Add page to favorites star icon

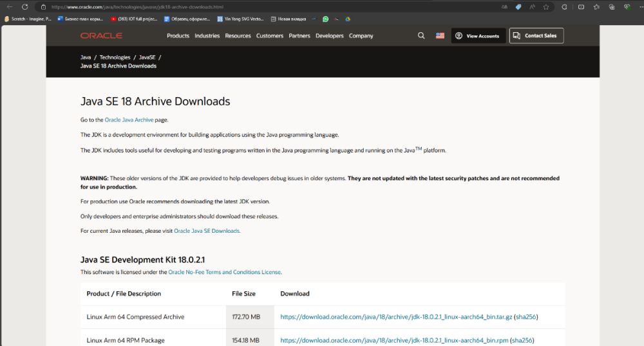[546, 6]
